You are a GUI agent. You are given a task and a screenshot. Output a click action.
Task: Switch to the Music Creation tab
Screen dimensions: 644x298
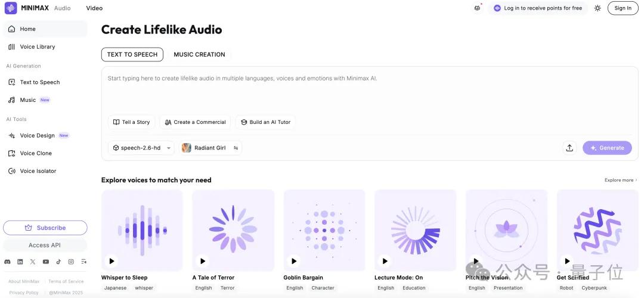[199, 54]
